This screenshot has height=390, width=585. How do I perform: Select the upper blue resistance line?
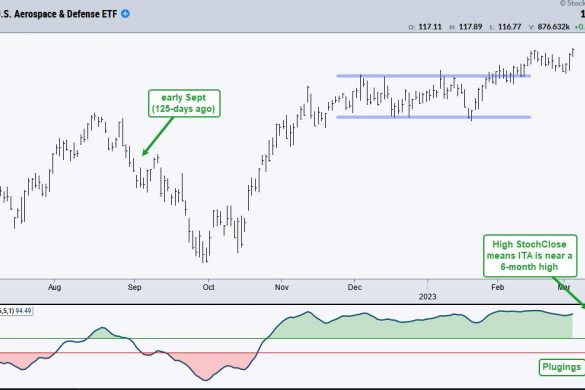tap(433, 76)
